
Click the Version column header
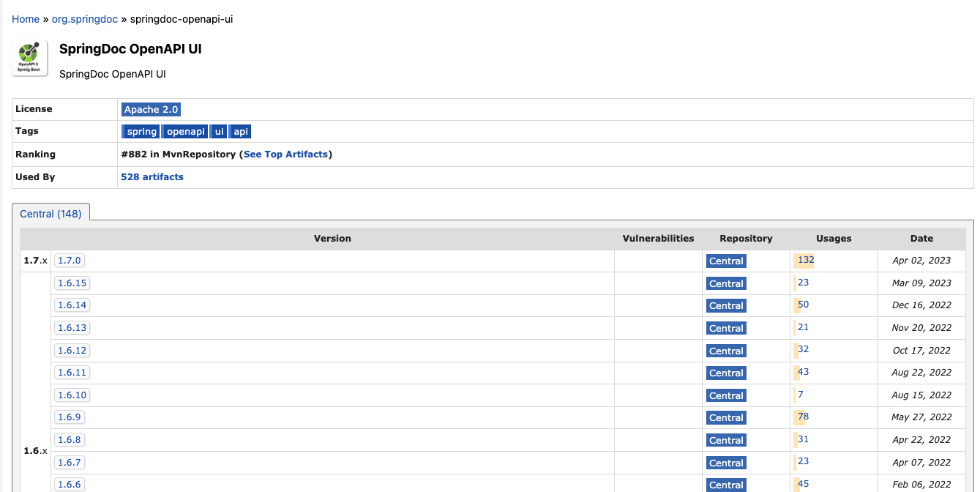(332, 239)
